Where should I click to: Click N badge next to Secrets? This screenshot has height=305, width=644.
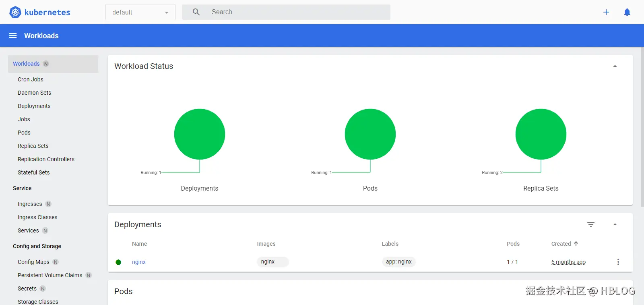[43, 288]
